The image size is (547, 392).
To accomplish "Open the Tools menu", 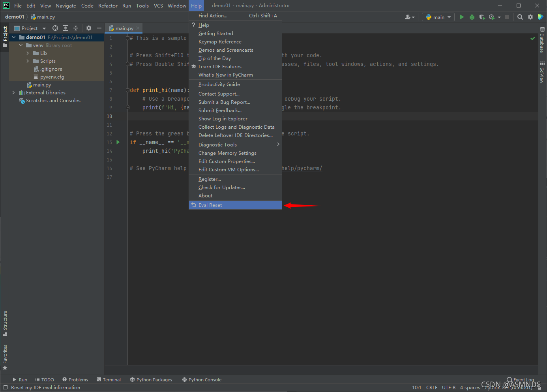I will 142,6.
